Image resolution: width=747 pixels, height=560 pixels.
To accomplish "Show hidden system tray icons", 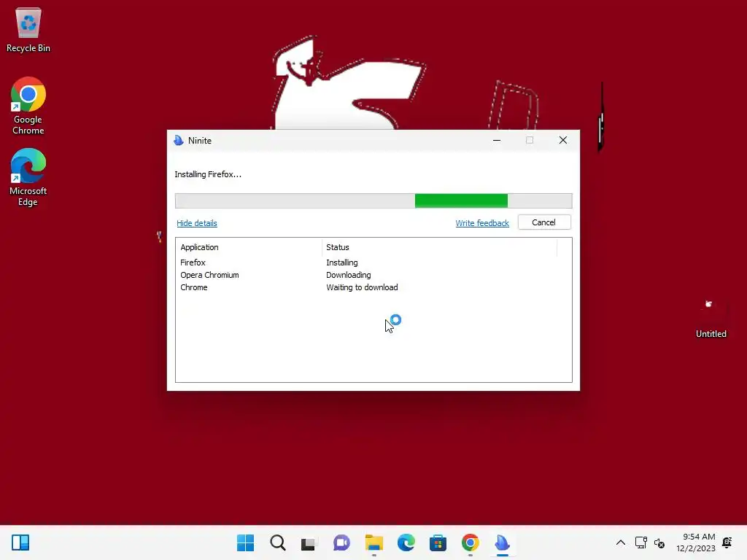I will click(620, 542).
